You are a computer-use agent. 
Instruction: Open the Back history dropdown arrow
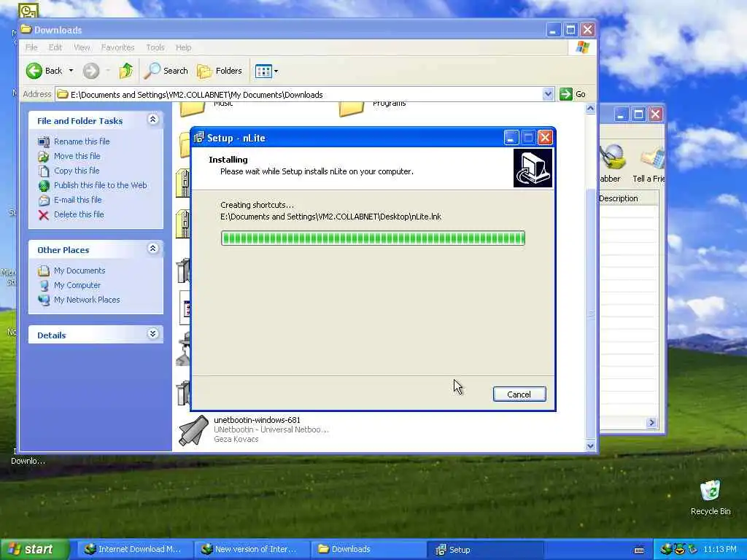click(71, 71)
